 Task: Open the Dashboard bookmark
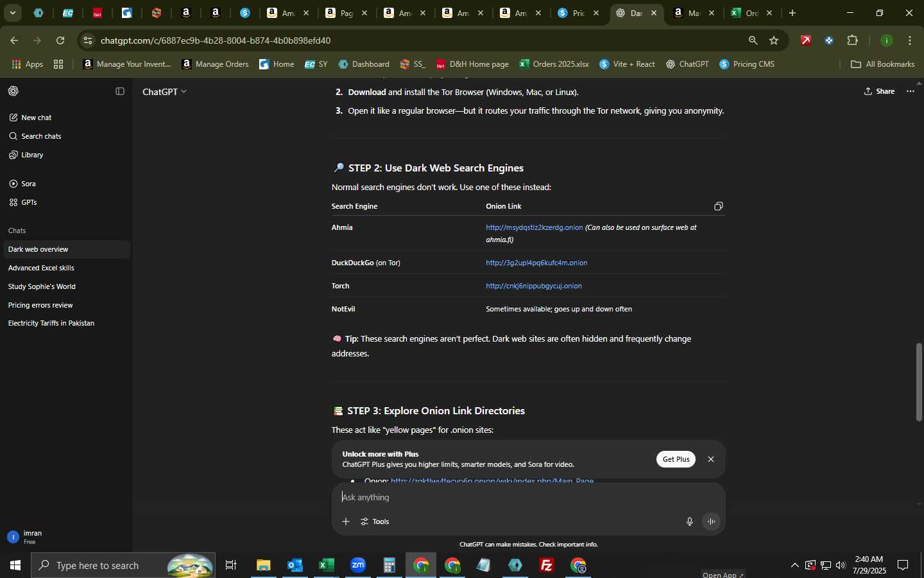pyautogui.click(x=364, y=64)
